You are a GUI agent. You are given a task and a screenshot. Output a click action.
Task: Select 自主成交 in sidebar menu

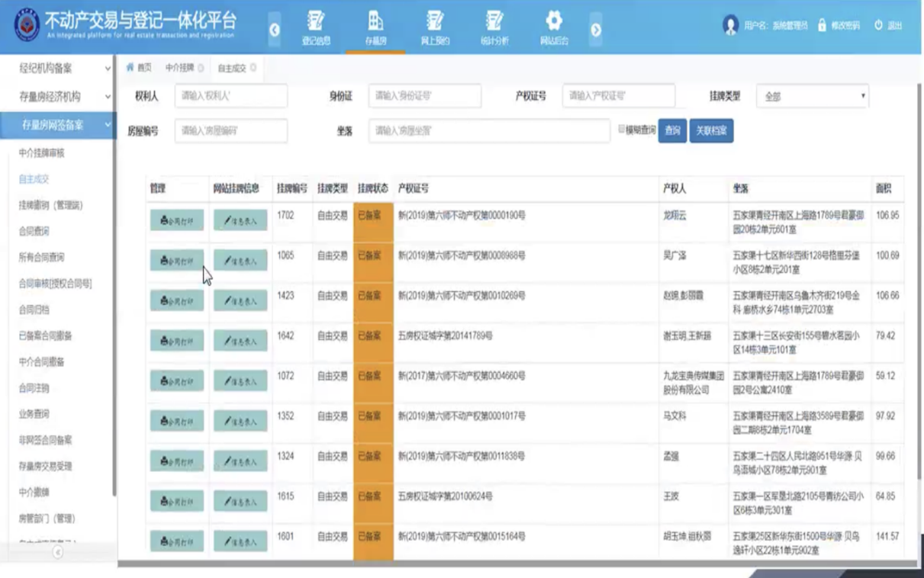coord(34,179)
